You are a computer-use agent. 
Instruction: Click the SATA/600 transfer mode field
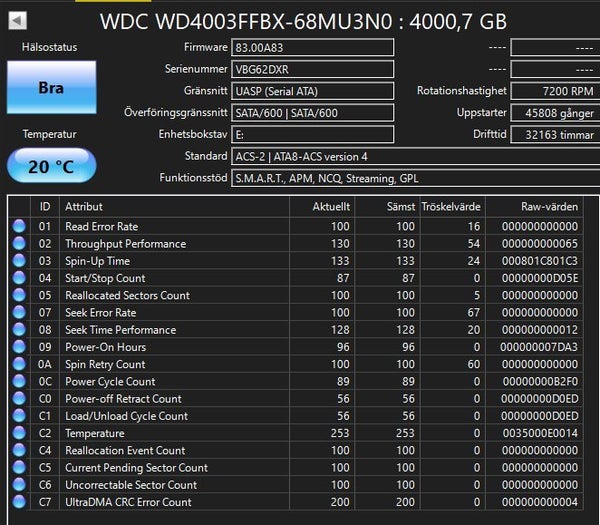pos(313,113)
